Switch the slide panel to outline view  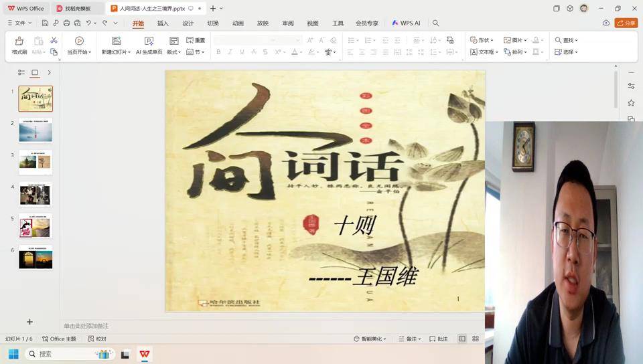point(21,72)
